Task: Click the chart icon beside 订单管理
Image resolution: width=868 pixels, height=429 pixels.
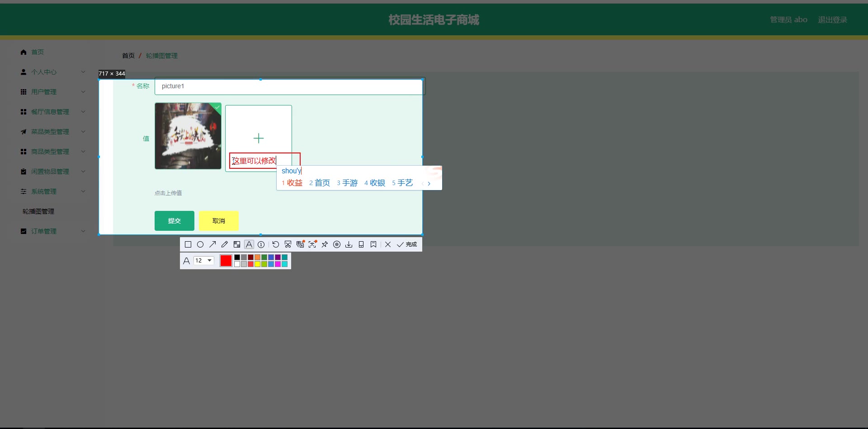Action: coord(24,231)
